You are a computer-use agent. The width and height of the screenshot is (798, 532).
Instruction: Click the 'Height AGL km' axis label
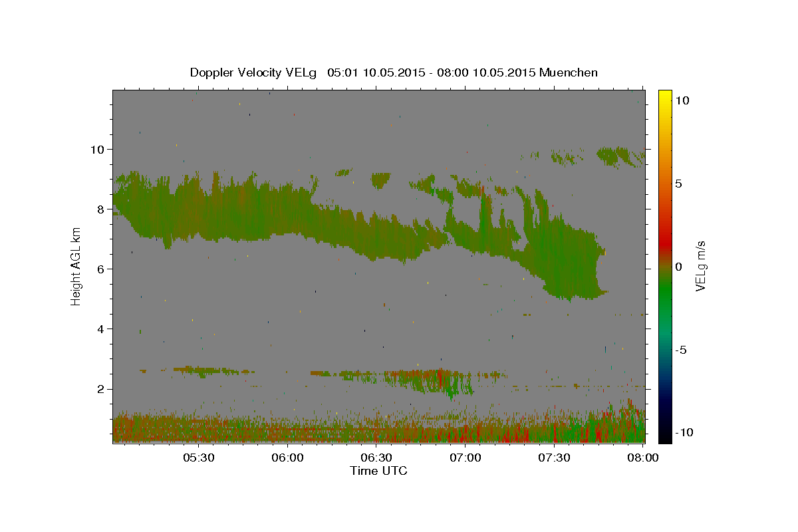pos(76,266)
